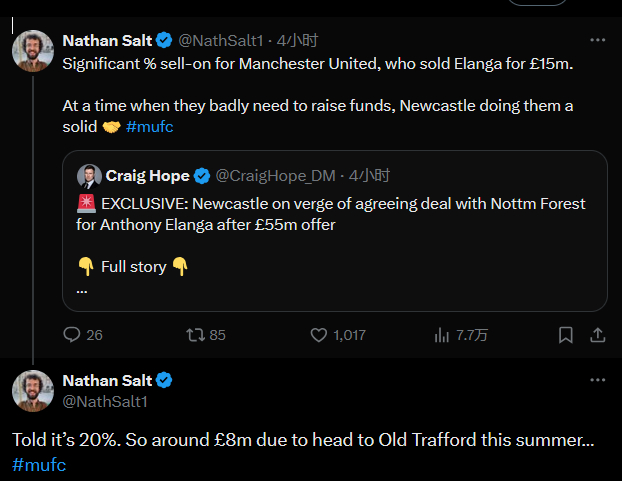Open the more options menu on top tweet
622x481 pixels.
point(597,40)
